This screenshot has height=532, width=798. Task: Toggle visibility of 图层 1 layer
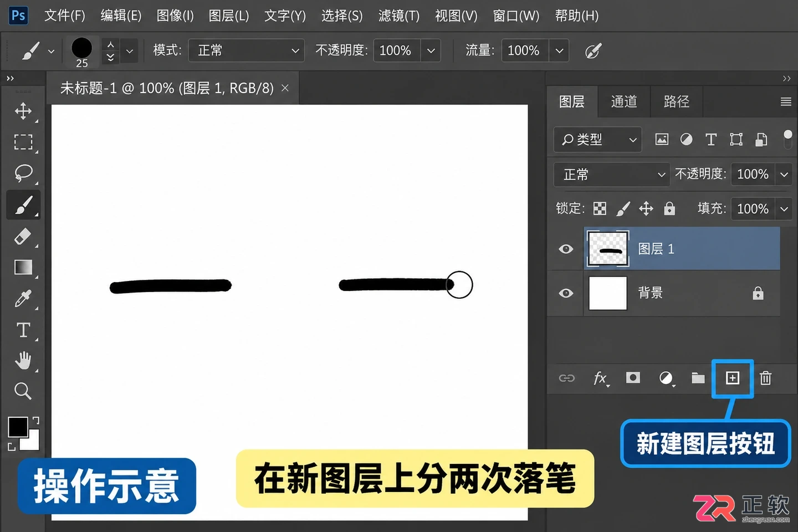[566, 249]
